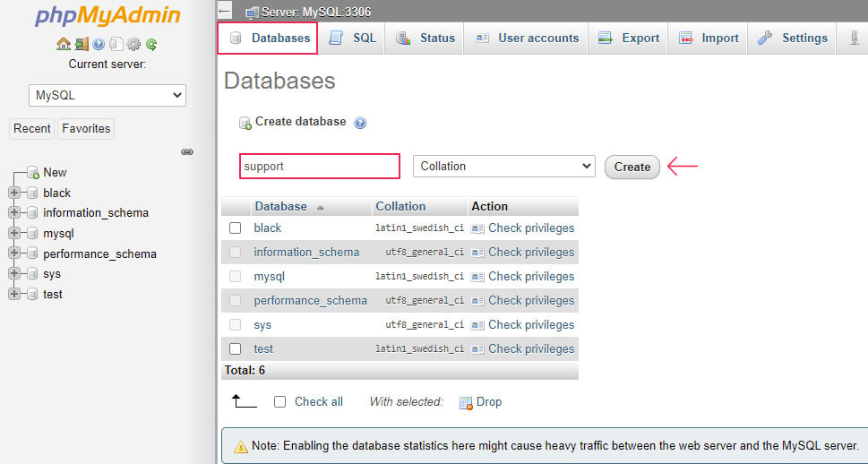The image size is (868, 464).
Task: Go to the phpMyAdmin home icon
Action: coord(64,44)
